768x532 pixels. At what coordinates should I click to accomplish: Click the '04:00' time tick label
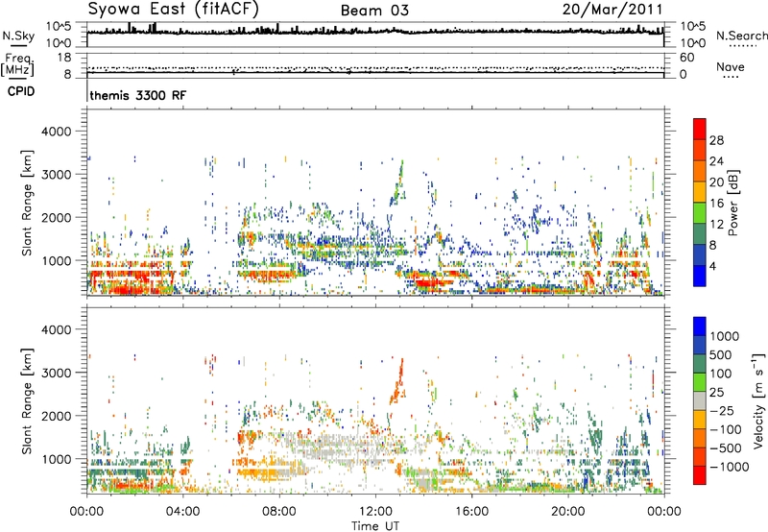[x=182, y=512]
